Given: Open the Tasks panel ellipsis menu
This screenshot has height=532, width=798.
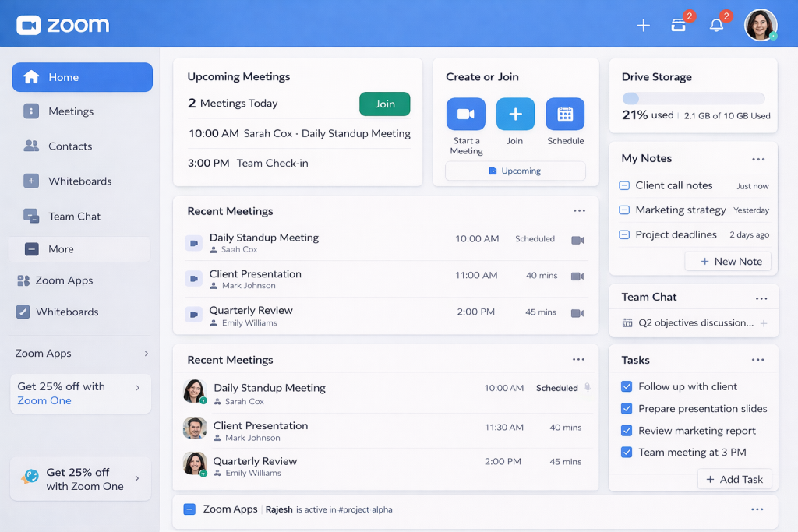Looking at the screenshot, I should [x=758, y=360].
